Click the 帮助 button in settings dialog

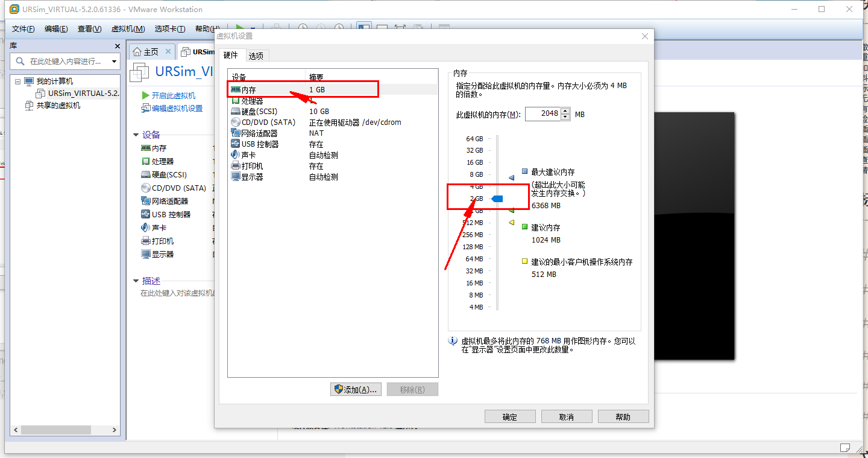pos(623,417)
